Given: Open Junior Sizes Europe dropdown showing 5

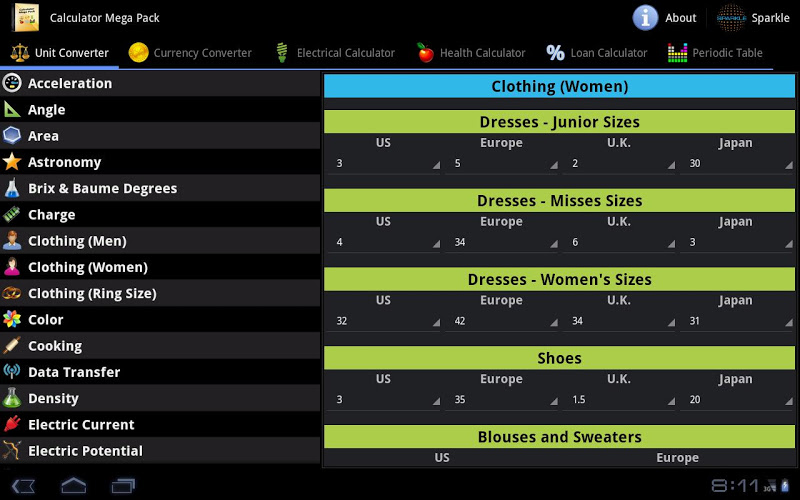Looking at the screenshot, I should coord(501,163).
